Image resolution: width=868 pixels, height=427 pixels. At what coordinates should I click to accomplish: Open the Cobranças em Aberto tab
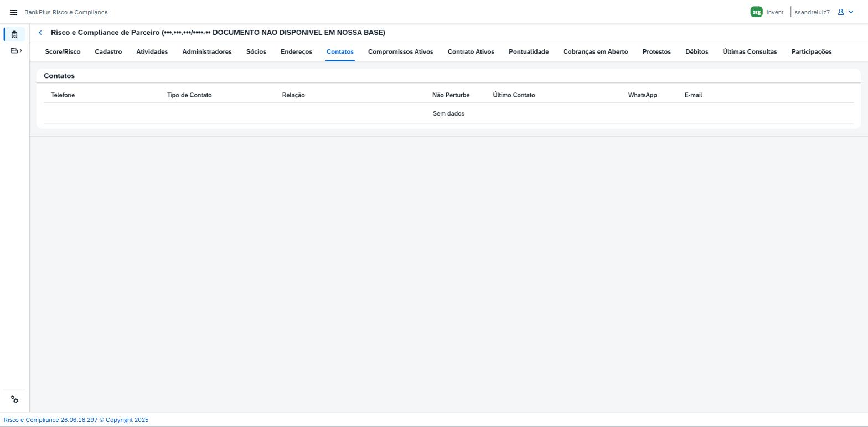[596, 51]
